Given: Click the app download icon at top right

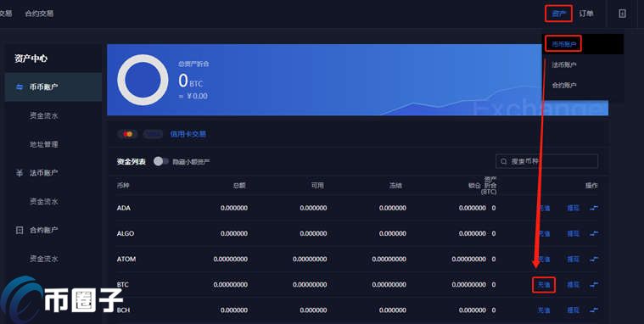Looking at the screenshot, I should point(622,14).
